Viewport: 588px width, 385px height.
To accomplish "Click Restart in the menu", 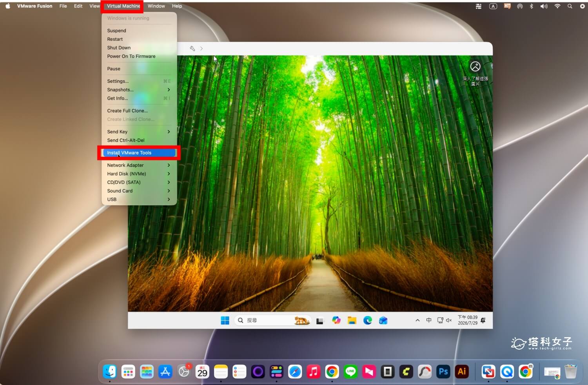I will click(139, 39).
